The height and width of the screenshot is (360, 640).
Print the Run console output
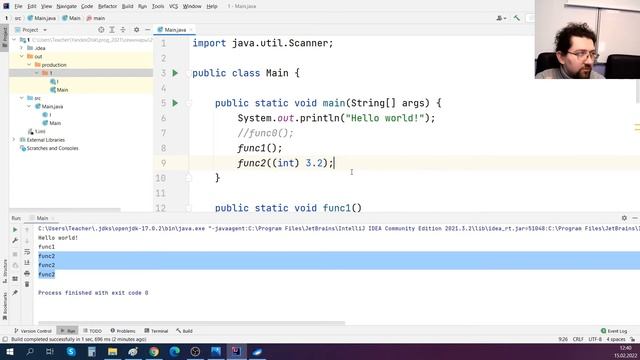(27, 273)
